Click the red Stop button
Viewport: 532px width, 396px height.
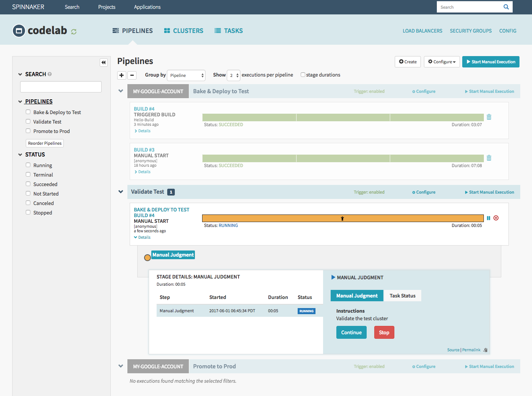384,332
